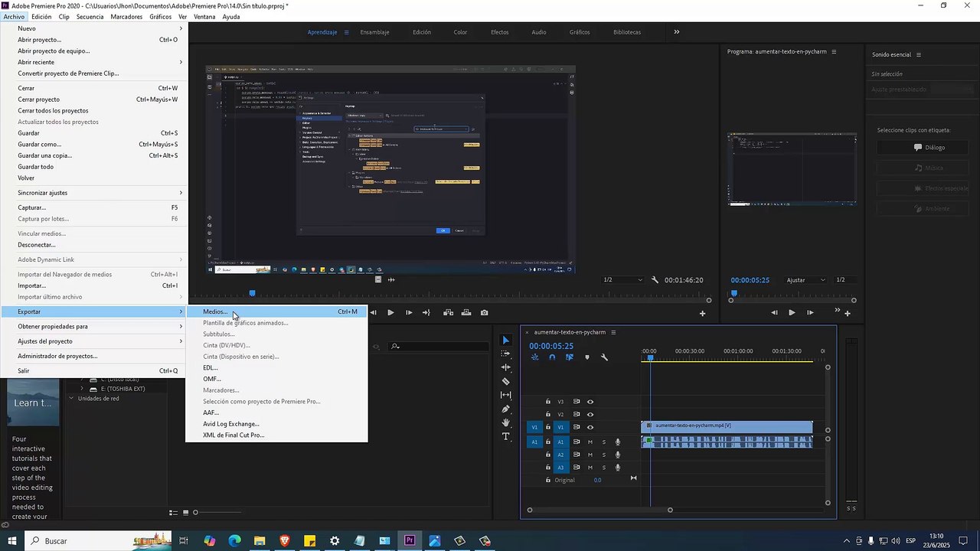The image size is (980, 551).
Task: Toggle linked selection in timeline
Action: pos(570,357)
